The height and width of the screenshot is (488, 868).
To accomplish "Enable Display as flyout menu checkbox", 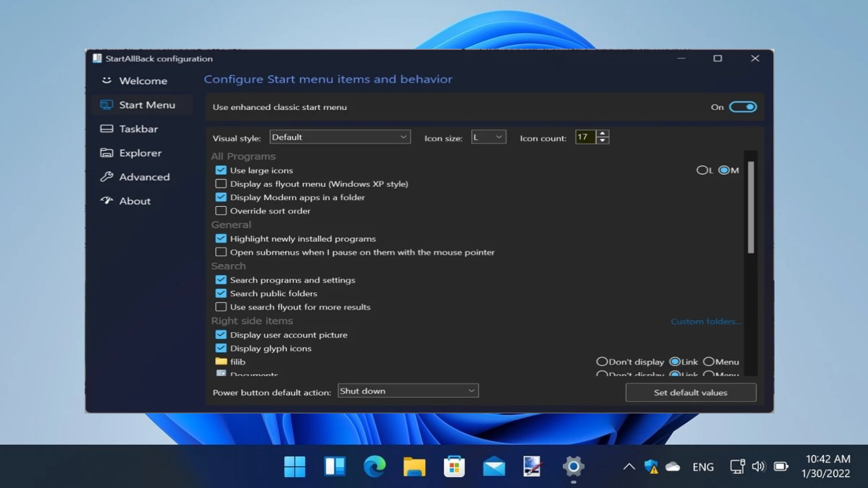I will (x=221, y=184).
